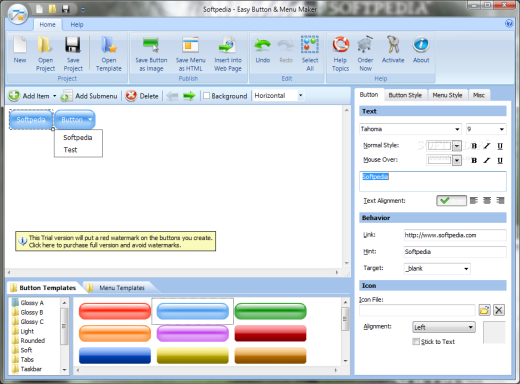Click the Order Now cart icon

point(365,44)
